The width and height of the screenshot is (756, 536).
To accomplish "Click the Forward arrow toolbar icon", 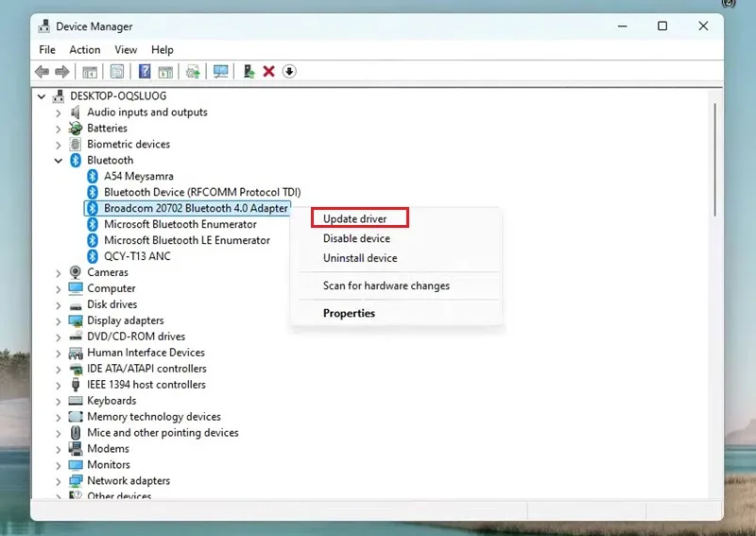I will coord(62,72).
